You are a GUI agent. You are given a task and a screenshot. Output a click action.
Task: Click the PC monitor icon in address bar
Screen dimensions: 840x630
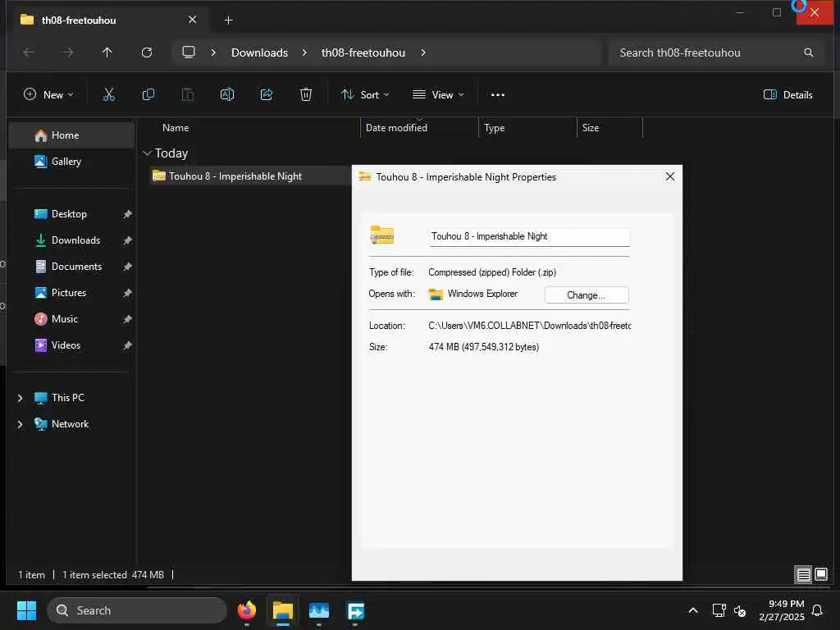pyautogui.click(x=189, y=52)
